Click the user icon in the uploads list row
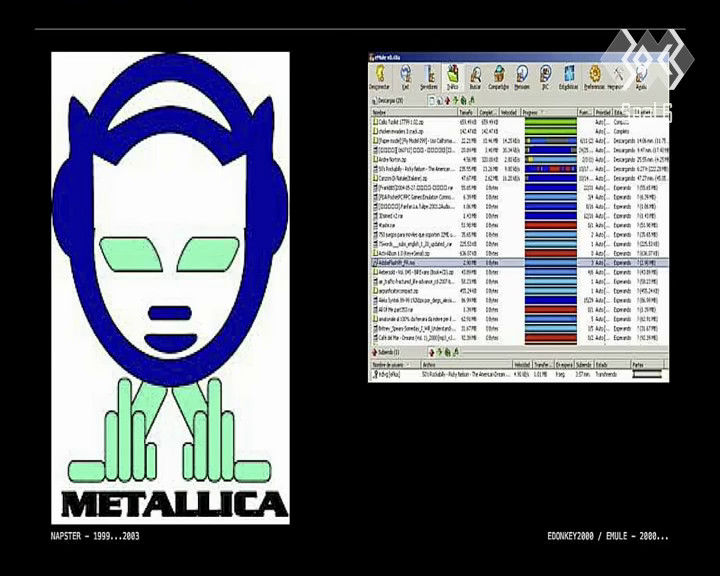The image size is (720, 576). tap(375, 374)
